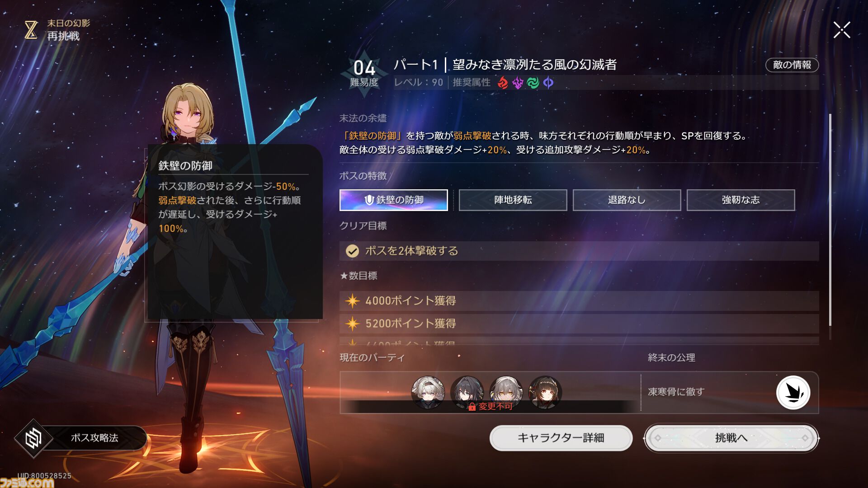
Task: Click the Fire recommended element icon
Action: [503, 83]
